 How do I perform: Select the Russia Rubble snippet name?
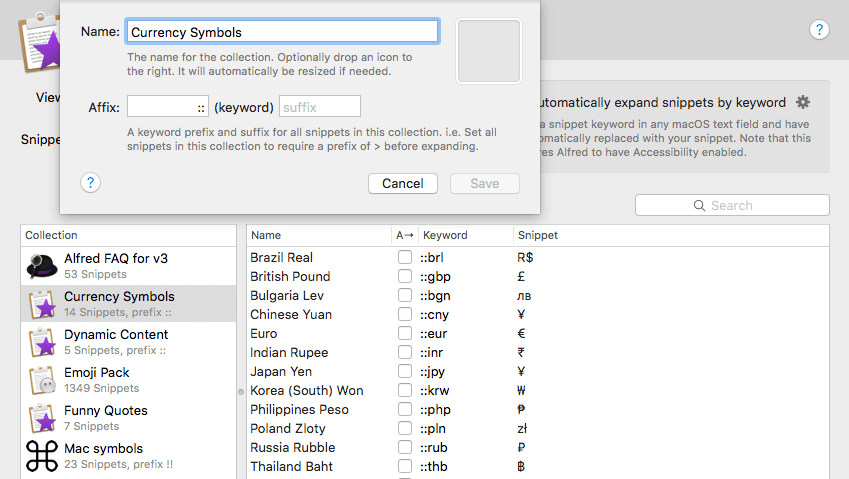coord(292,448)
